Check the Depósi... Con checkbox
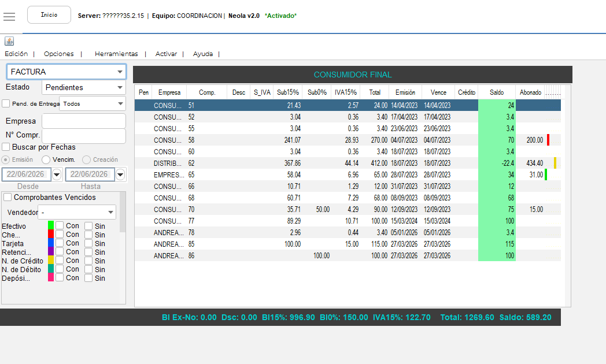Viewport: 606px width, 364px height. point(60,277)
